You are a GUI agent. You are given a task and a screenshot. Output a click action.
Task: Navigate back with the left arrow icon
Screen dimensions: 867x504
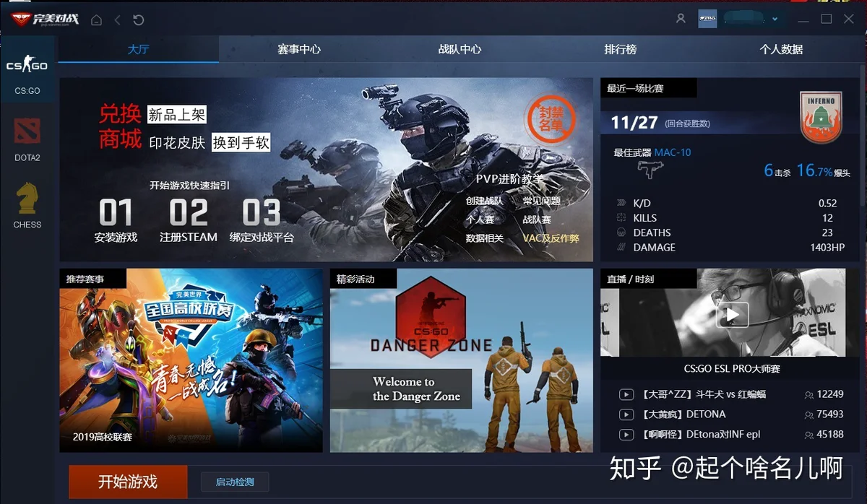coord(118,19)
